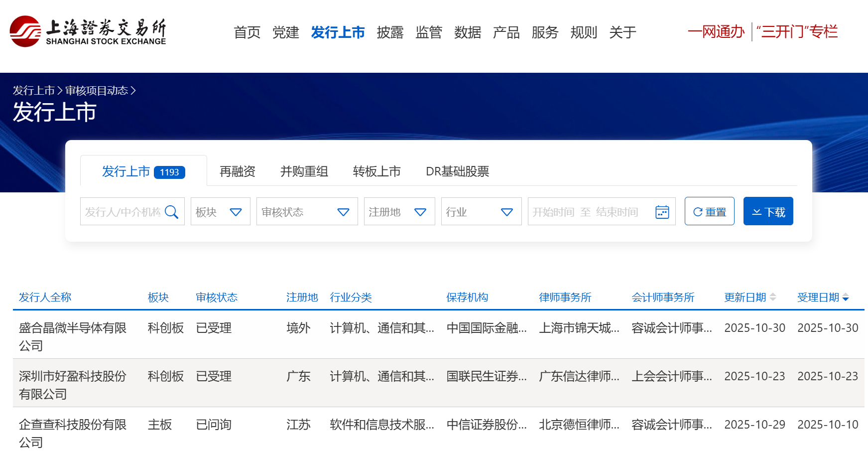The width and height of the screenshot is (868, 453).
Task: Click the 主板 board cell
Action: tap(160, 425)
